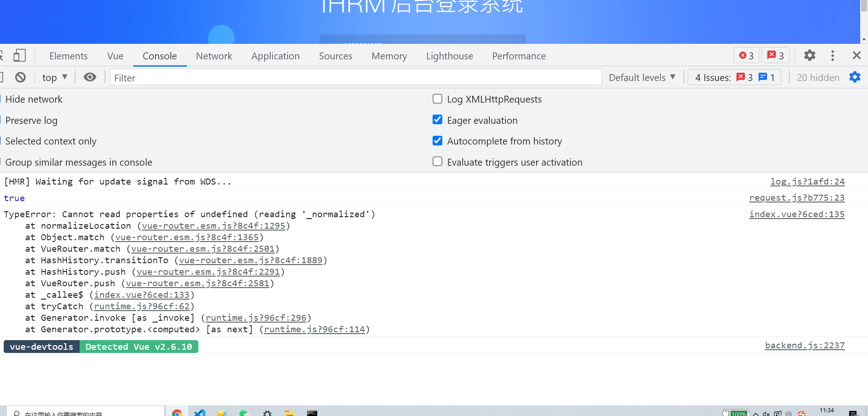Open WeChat from the taskbar

coord(244,413)
